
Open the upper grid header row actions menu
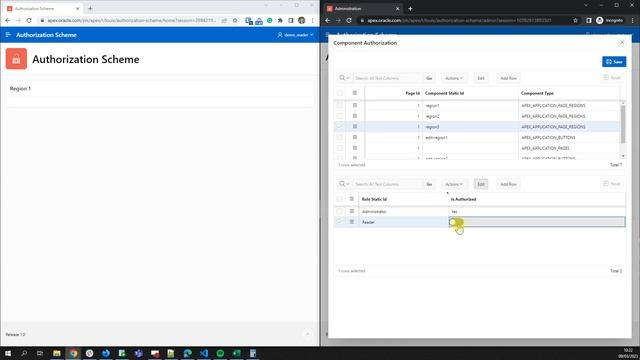tap(355, 93)
